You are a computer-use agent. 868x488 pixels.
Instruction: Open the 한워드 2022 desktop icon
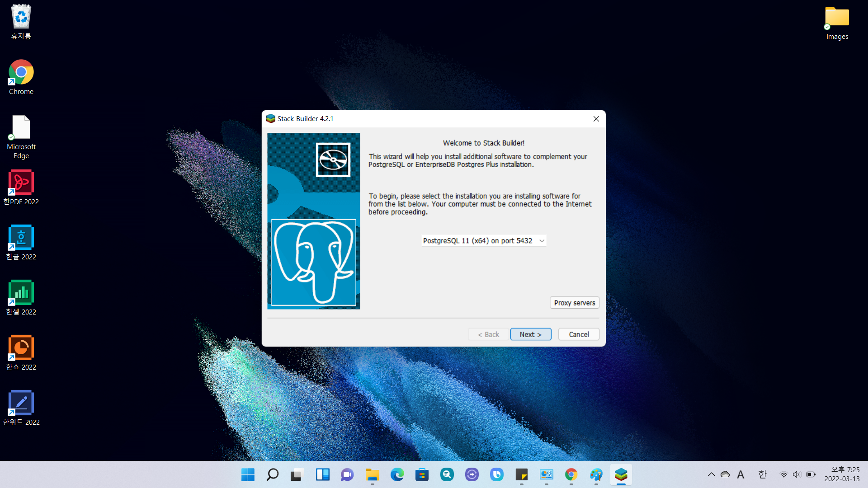[21, 404]
